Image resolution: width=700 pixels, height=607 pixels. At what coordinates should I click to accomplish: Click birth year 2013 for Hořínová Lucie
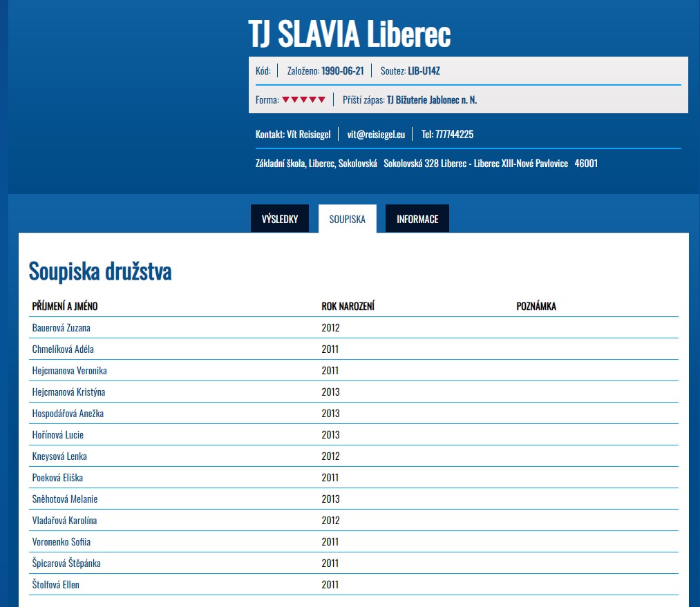click(330, 435)
